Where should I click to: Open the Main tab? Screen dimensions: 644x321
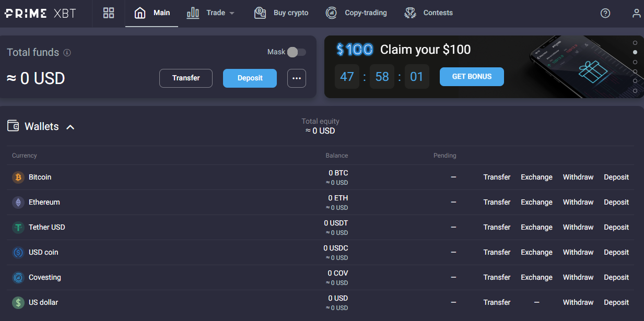152,13
